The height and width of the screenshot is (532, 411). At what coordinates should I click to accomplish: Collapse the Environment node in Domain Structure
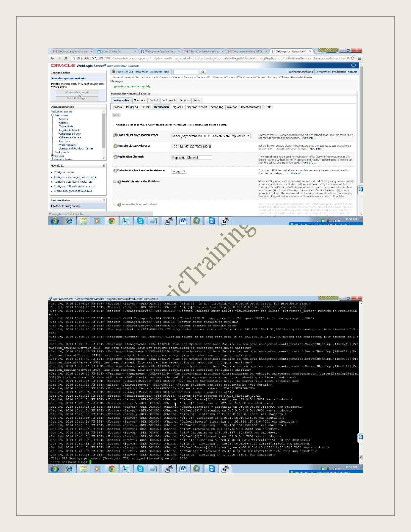click(52, 115)
